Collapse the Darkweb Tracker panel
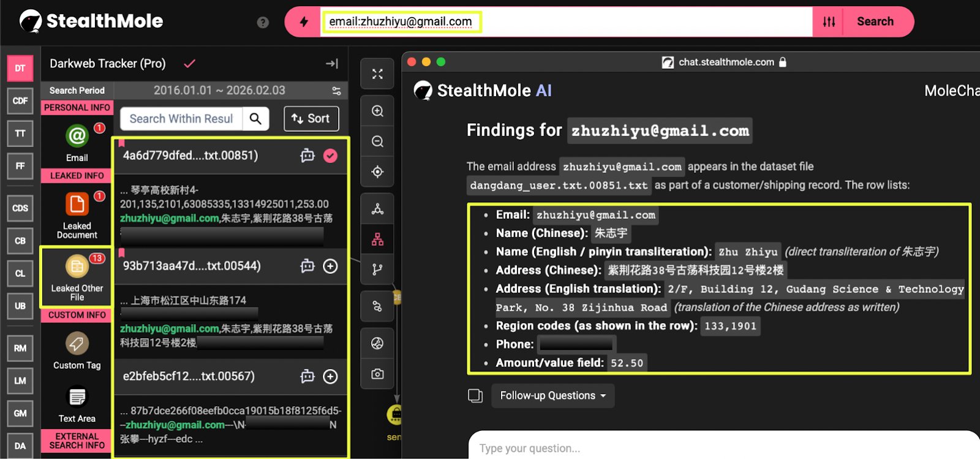The height and width of the screenshot is (459, 980). click(331, 64)
